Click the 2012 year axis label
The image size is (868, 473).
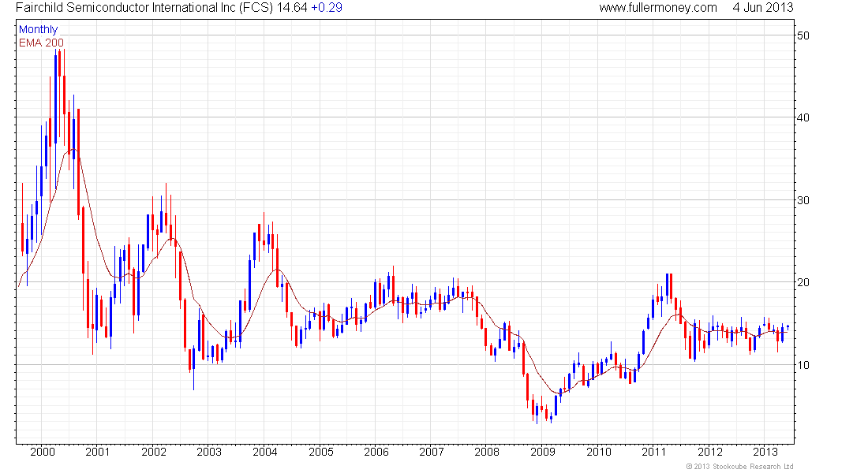pos(710,452)
